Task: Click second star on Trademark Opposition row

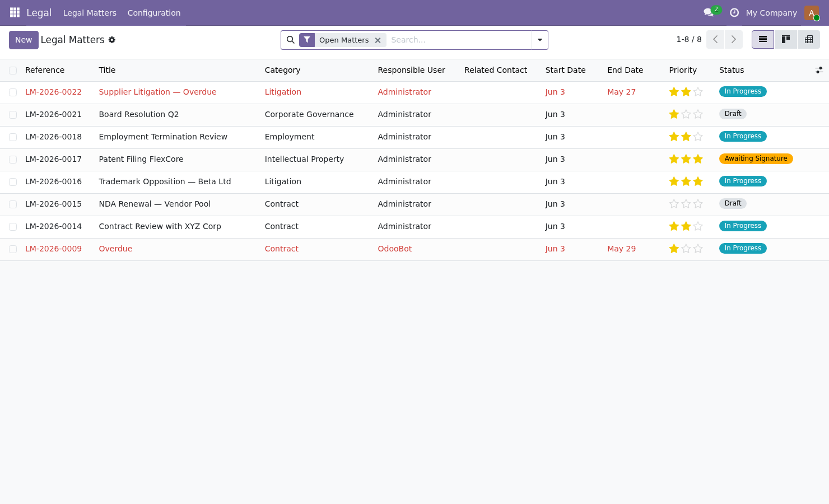Action: pyautogui.click(x=686, y=181)
